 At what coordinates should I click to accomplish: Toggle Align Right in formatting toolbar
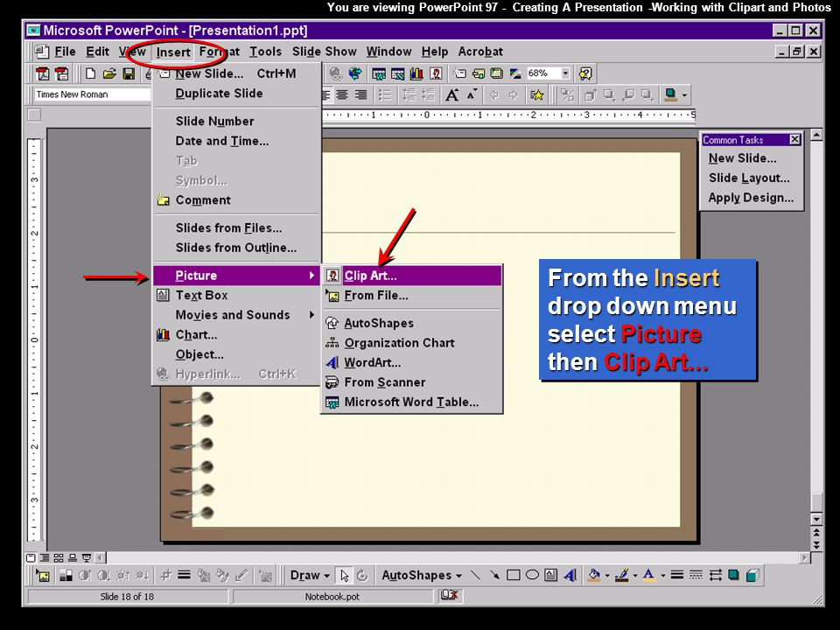coord(361,94)
